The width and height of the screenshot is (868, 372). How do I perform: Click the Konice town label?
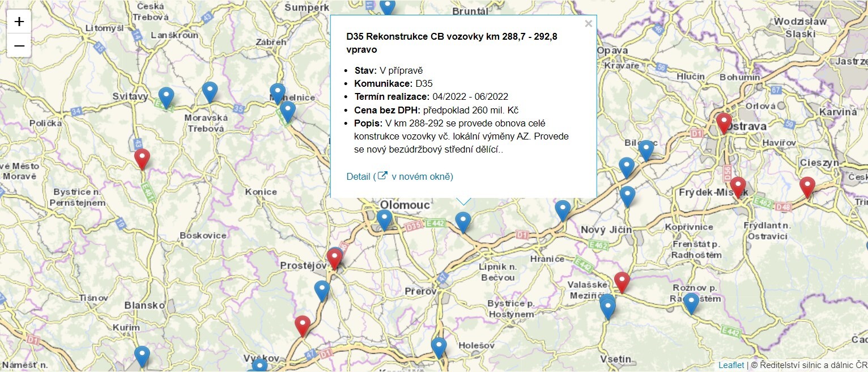click(261, 192)
